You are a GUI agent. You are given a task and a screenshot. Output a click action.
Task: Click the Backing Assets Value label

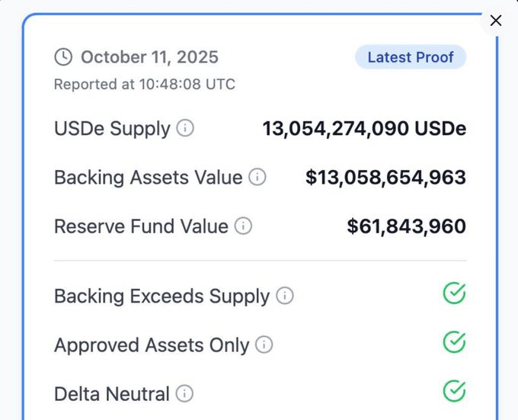(x=148, y=178)
